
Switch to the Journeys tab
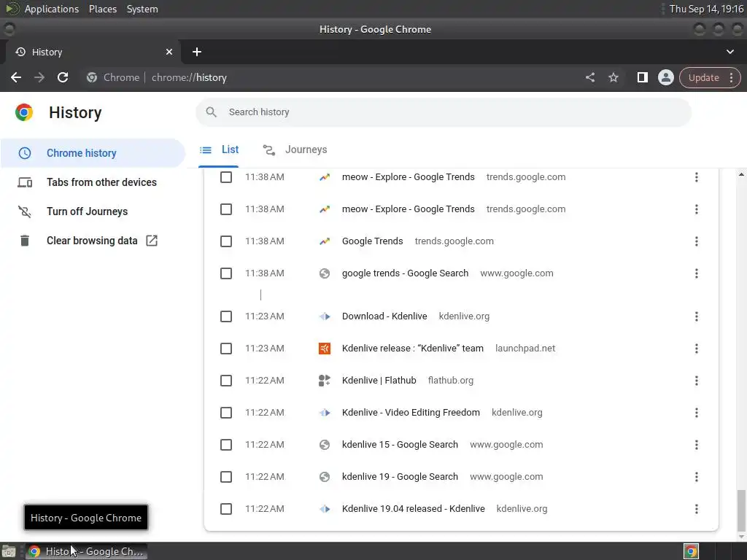(x=295, y=150)
